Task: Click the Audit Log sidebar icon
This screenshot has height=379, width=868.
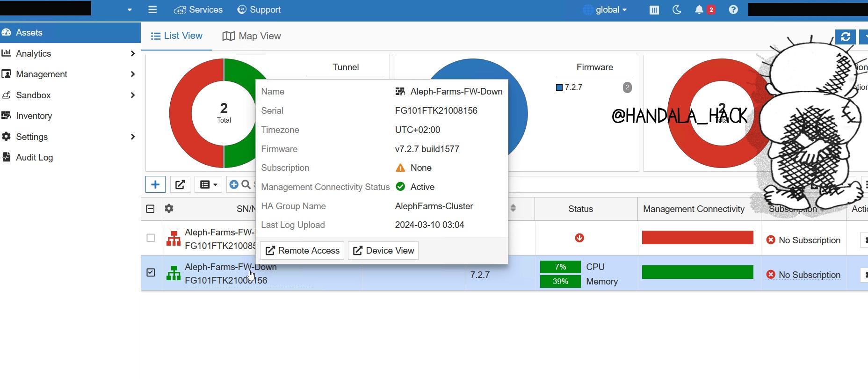Action: 6,157
